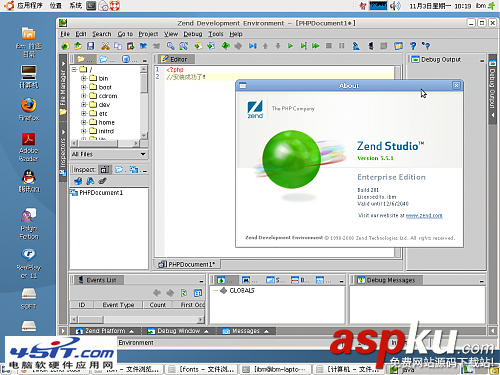Select the Events List tab

click(98, 280)
